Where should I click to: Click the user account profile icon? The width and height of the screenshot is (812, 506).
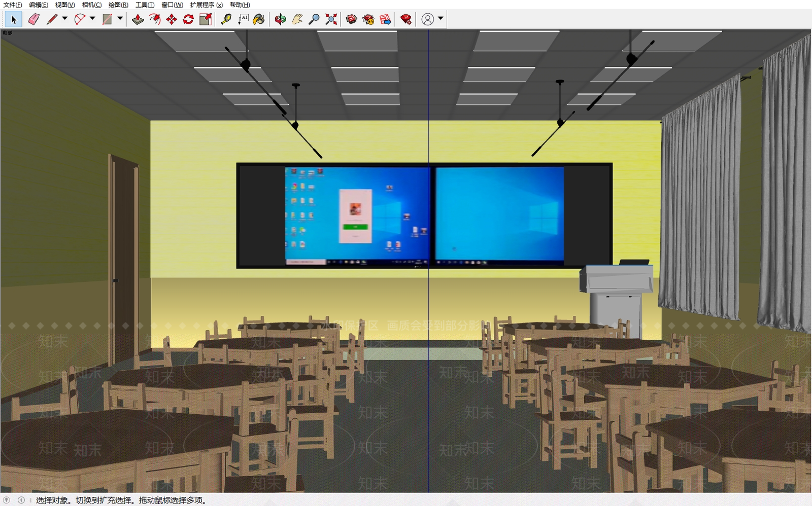point(428,19)
